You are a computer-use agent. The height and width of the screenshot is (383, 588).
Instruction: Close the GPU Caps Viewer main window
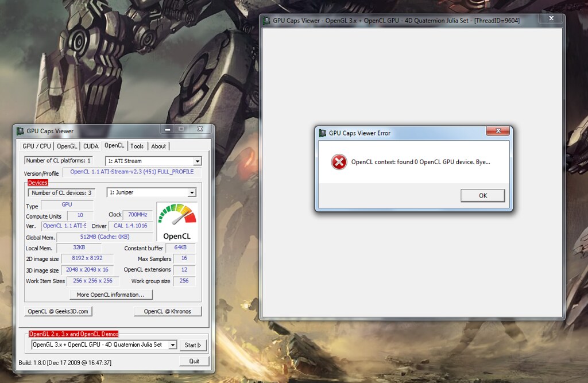(x=200, y=129)
